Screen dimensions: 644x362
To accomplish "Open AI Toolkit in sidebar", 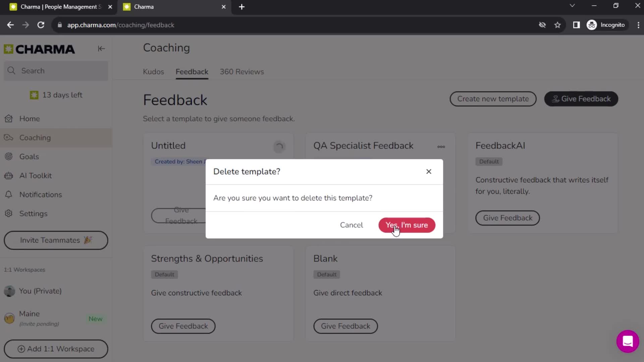I will click(56, 176).
